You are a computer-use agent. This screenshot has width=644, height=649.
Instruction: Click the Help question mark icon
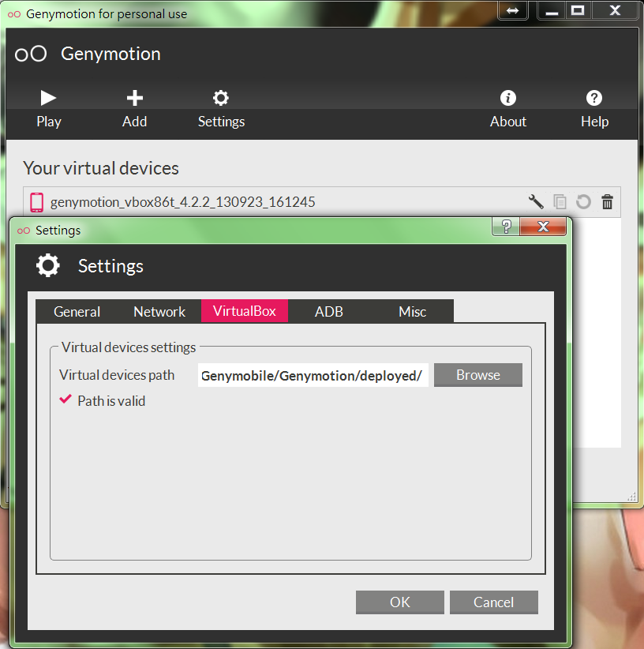pyautogui.click(x=594, y=108)
